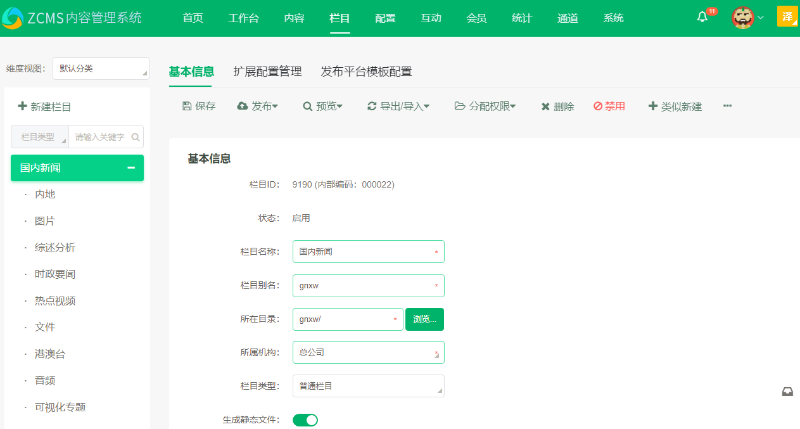800x429 pixels.
Task: Expand the user menu chevron
Action: [761, 18]
